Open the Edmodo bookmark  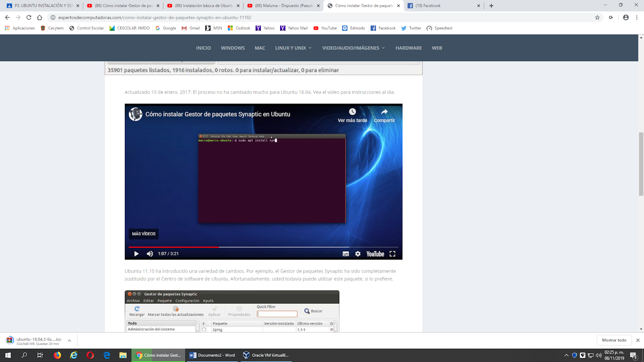(353, 28)
